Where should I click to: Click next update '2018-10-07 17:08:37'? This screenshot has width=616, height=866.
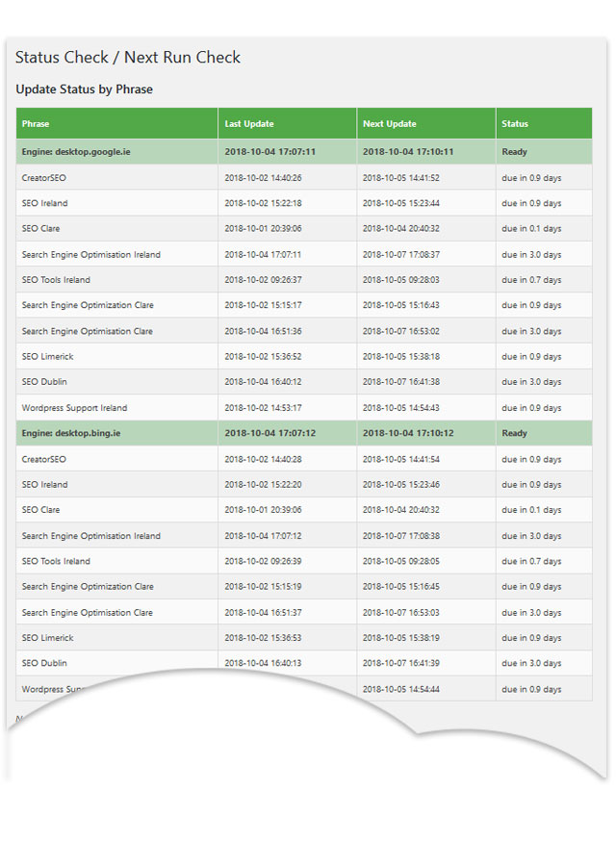[x=401, y=255]
